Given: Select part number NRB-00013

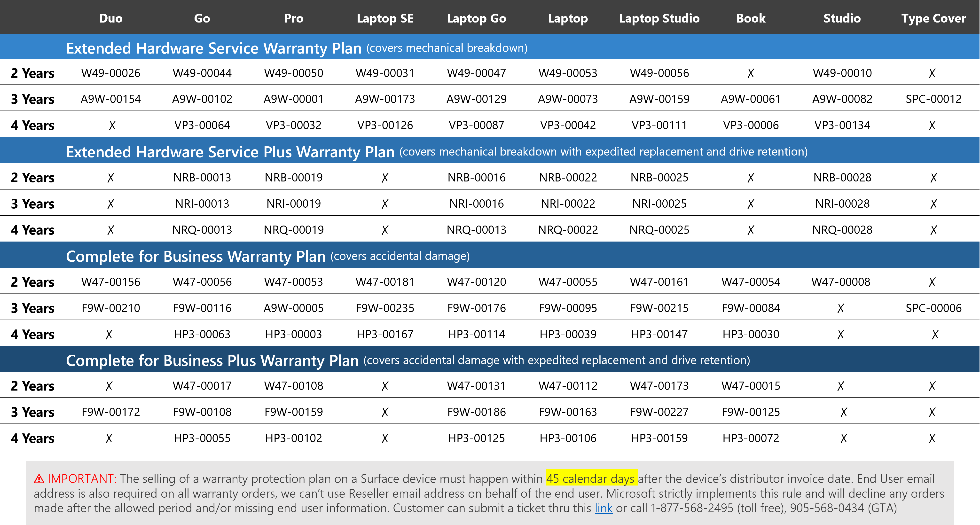Looking at the screenshot, I should tap(202, 177).
